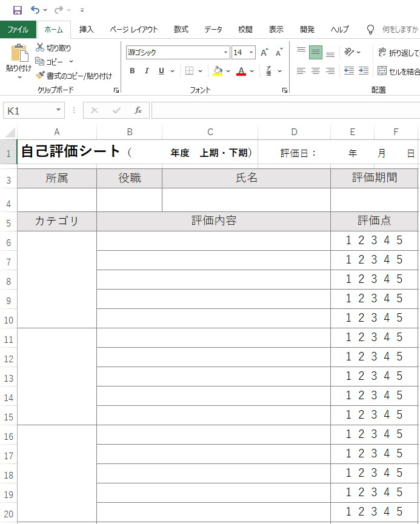The image size is (420, 524).
Task: Toggle Underline formatting
Action: [x=161, y=71]
